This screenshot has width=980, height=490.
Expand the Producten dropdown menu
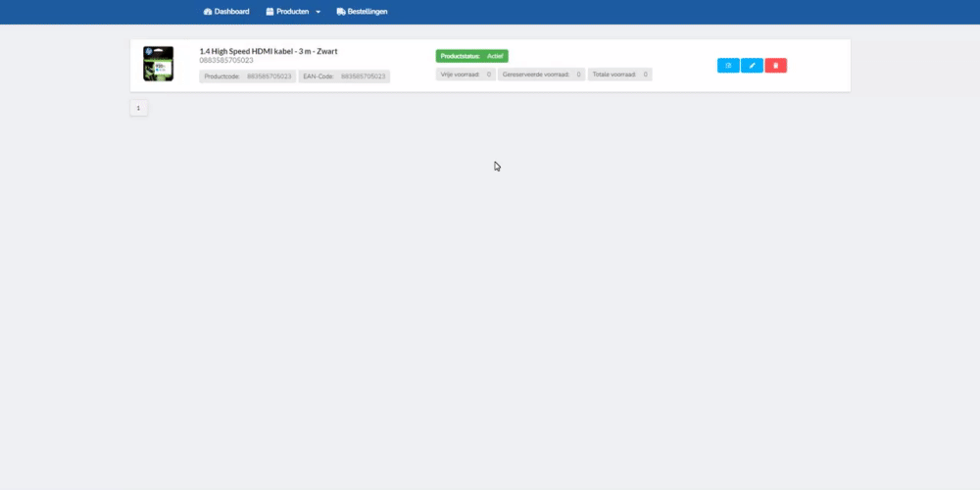[x=293, y=12]
